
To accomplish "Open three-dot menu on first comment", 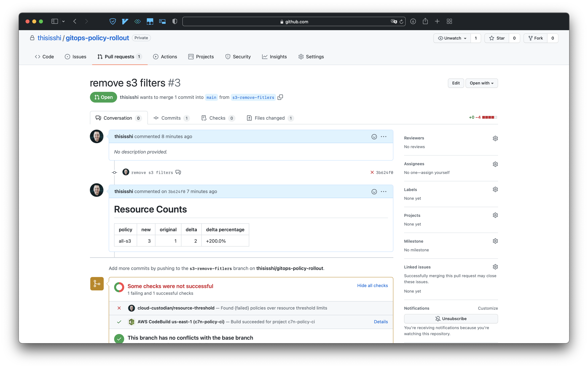I will tap(383, 137).
